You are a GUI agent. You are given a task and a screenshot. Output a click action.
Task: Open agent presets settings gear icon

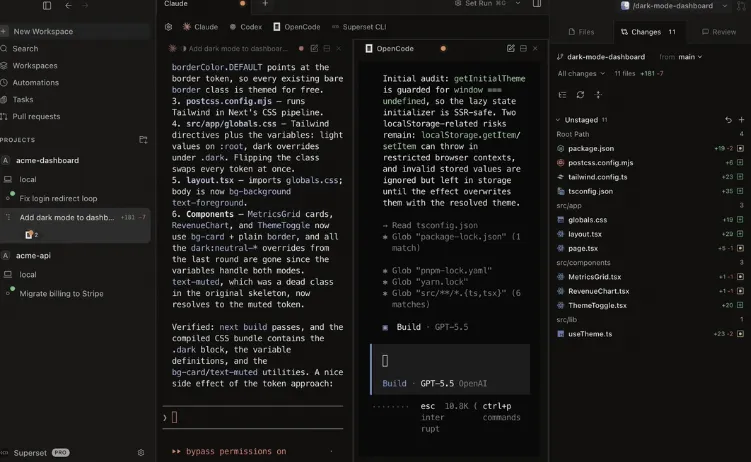point(169,27)
